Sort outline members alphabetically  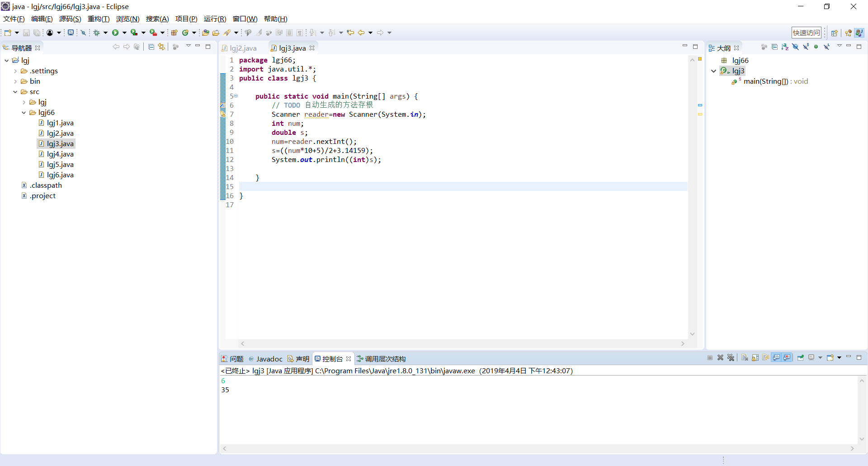click(785, 47)
